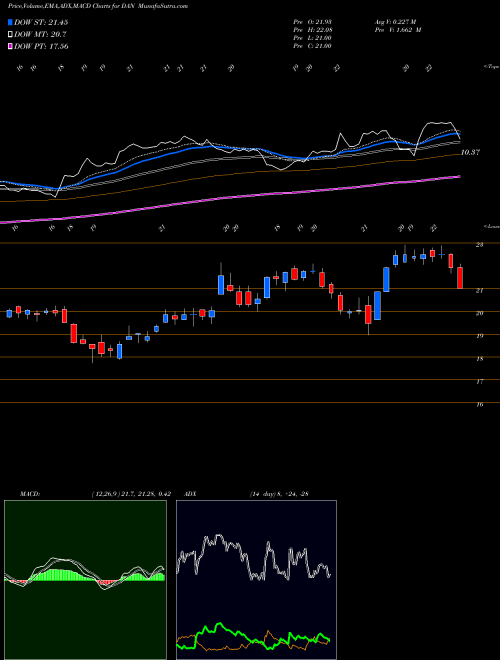The image size is (500, 660).
Task: Click the green MACD histogram chart panel
Action: pyautogui.click(x=85, y=580)
